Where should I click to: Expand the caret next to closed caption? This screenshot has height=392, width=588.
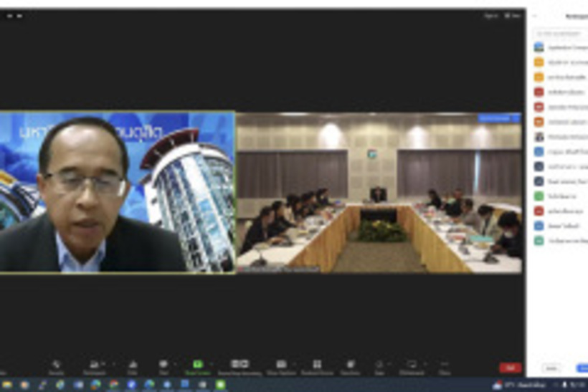tap(295, 364)
